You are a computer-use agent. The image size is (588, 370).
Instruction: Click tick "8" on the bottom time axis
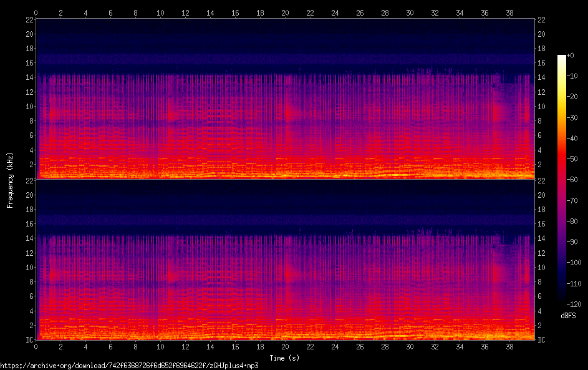pos(136,347)
